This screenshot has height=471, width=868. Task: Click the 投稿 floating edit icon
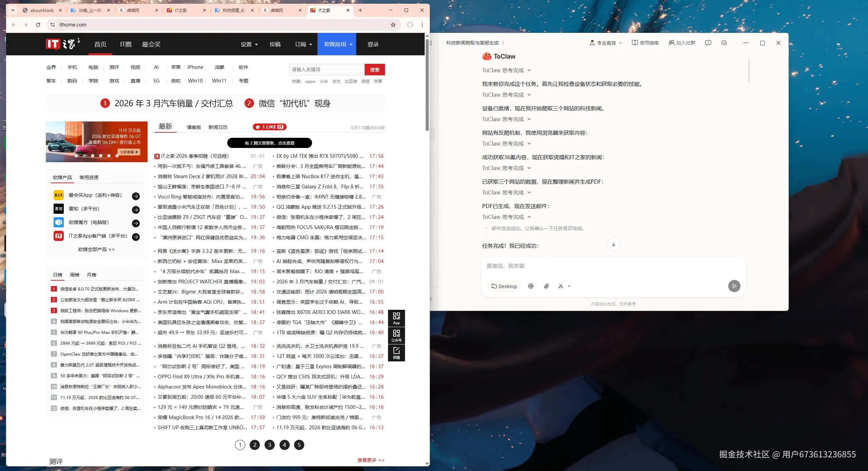[x=396, y=353]
